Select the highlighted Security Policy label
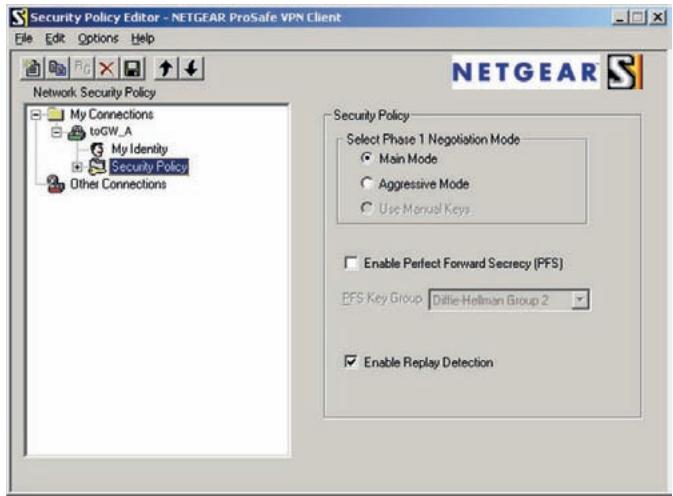The height and width of the screenshot is (496, 673). tap(149, 166)
